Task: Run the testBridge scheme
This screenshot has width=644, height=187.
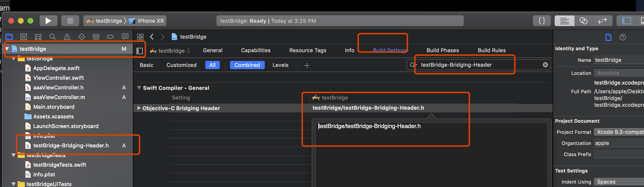Action: 49,21
